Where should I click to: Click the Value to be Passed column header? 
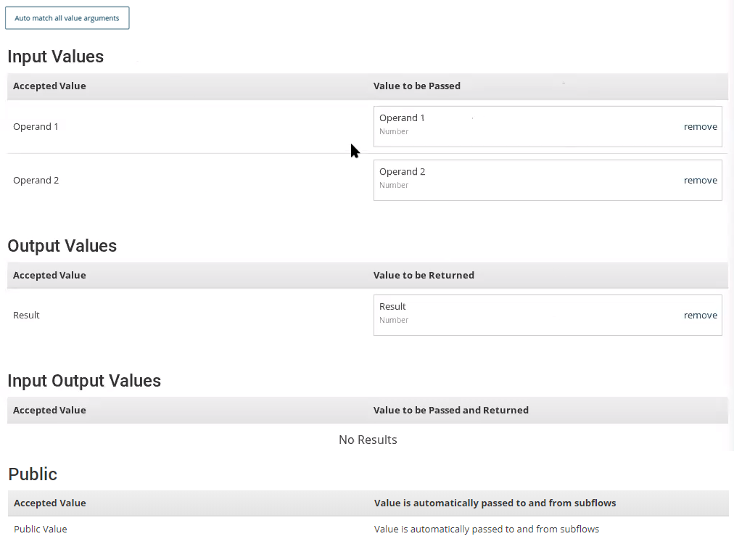pyautogui.click(x=417, y=86)
